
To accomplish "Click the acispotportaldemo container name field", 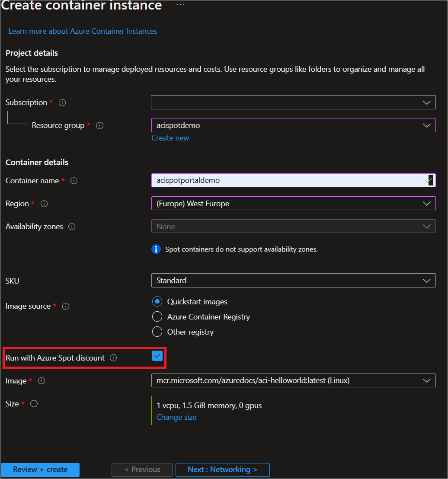I will click(293, 180).
